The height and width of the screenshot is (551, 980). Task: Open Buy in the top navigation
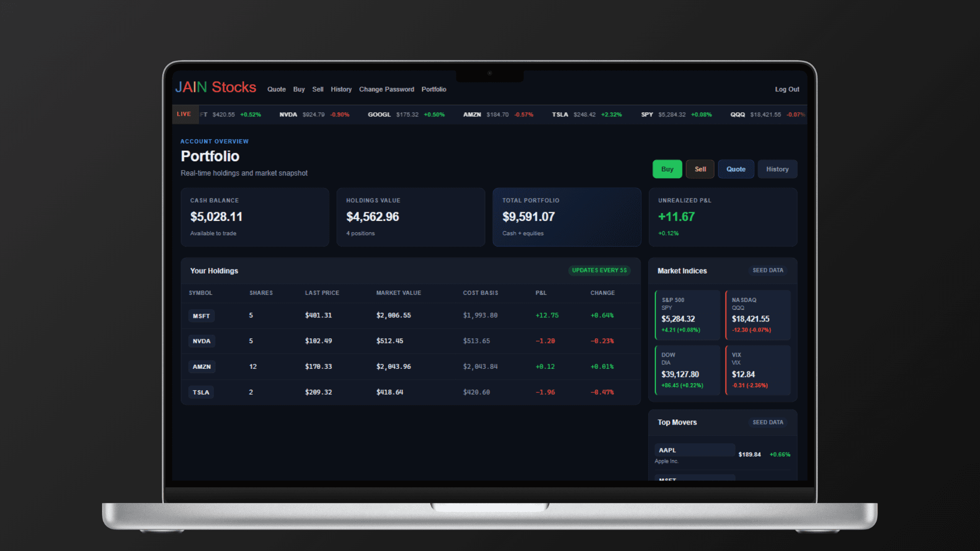click(x=299, y=89)
